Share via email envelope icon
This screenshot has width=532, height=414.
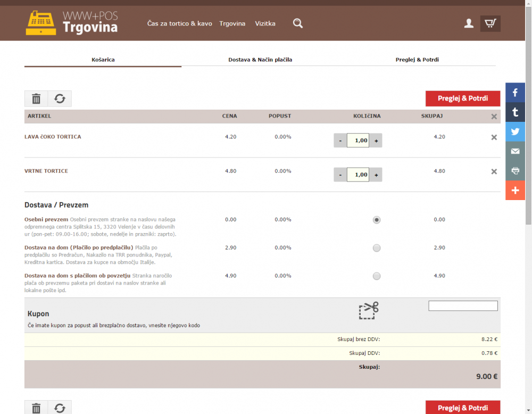tap(515, 151)
